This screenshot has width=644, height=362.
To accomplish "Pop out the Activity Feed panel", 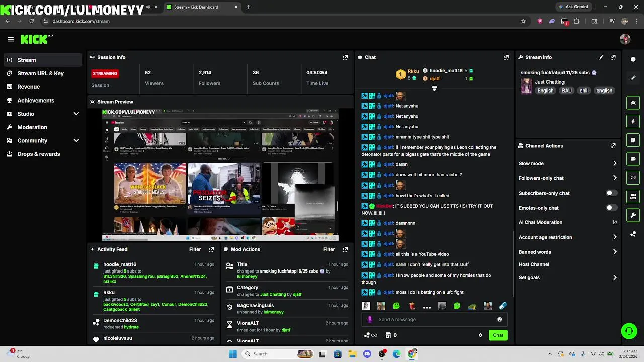I will pyautogui.click(x=211, y=249).
